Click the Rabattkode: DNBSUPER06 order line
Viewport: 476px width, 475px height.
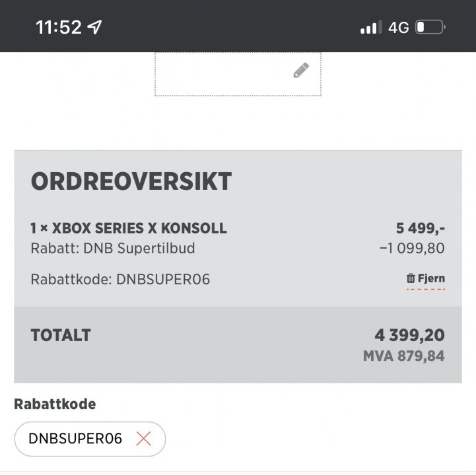pos(120,279)
